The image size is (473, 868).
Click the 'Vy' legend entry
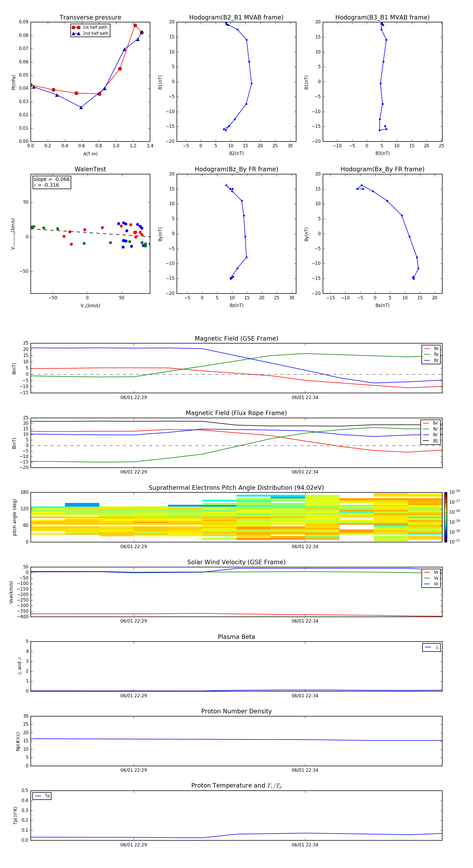tap(431, 578)
